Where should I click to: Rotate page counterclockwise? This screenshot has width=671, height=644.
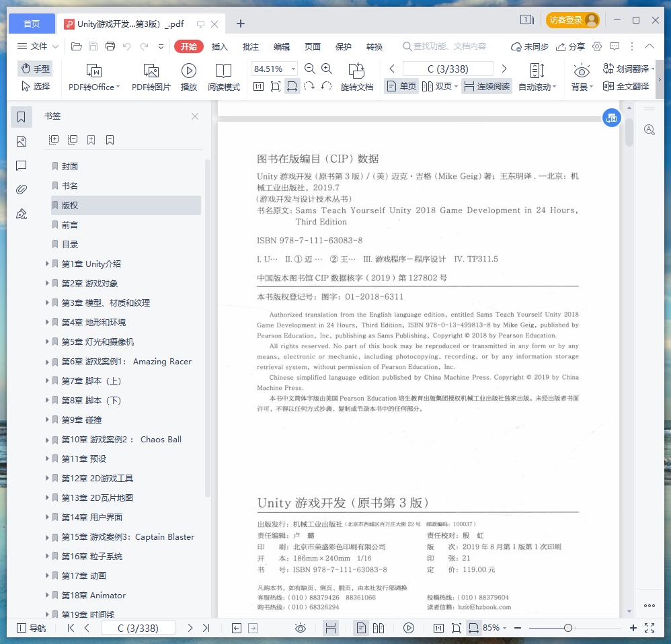tap(326, 87)
